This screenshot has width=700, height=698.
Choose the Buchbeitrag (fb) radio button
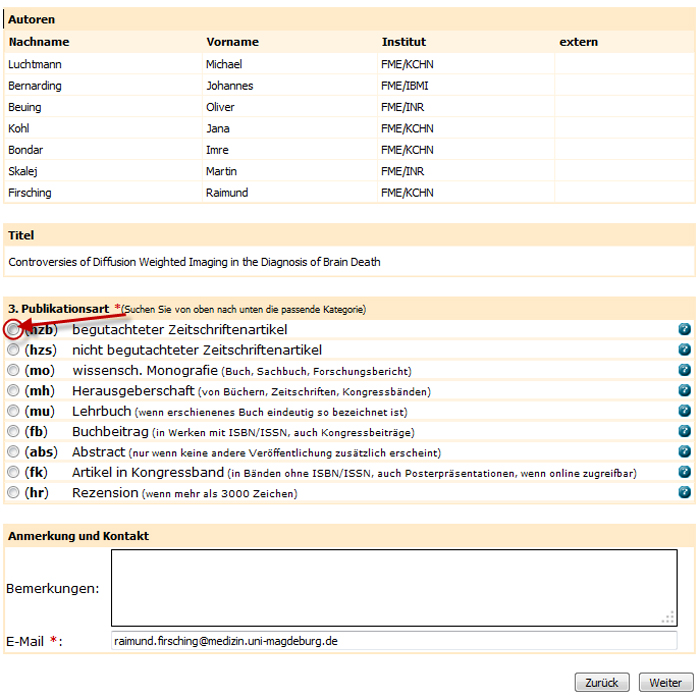pyautogui.click(x=13, y=432)
